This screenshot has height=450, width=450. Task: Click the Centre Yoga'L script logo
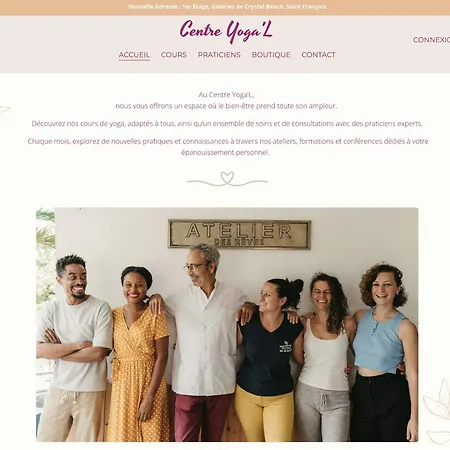[226, 31]
